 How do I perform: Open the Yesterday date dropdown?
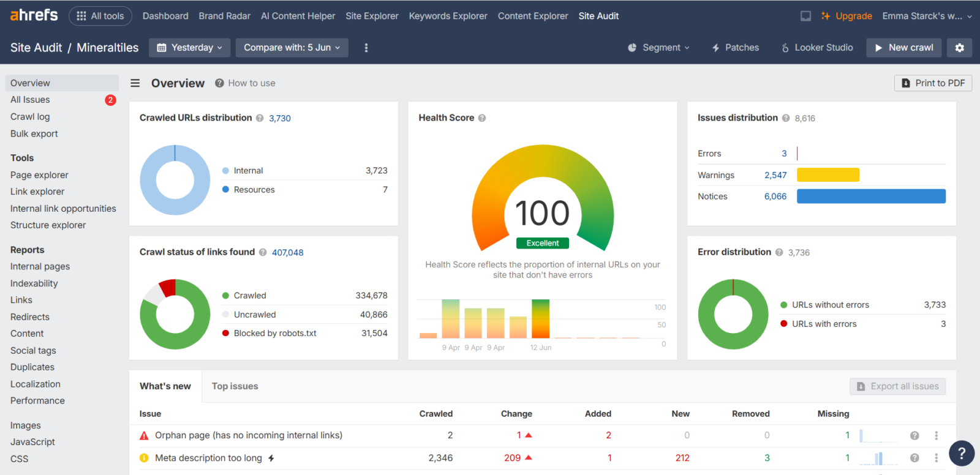(190, 48)
